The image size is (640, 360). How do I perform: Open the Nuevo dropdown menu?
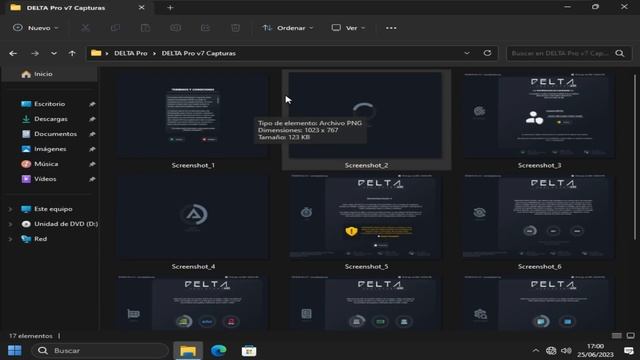[36, 28]
